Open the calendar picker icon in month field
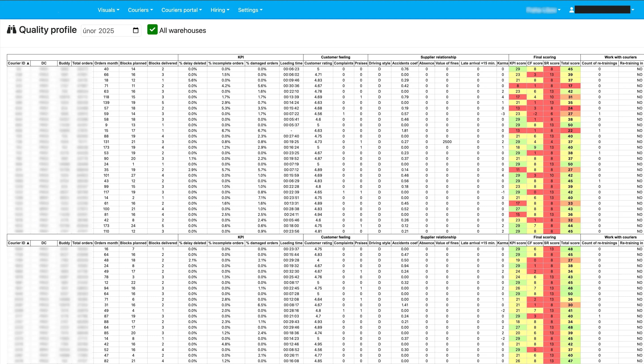This screenshot has width=644, height=364. (136, 30)
